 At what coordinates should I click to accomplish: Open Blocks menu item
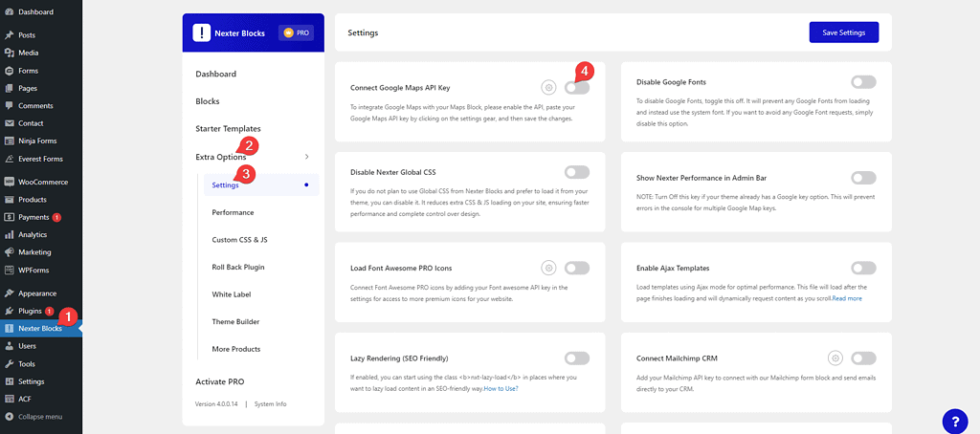point(208,101)
